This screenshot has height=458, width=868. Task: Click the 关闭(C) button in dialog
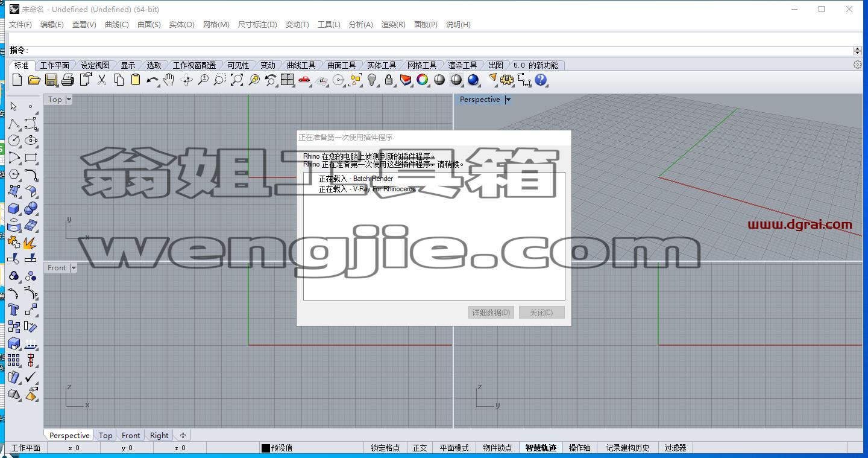(541, 313)
